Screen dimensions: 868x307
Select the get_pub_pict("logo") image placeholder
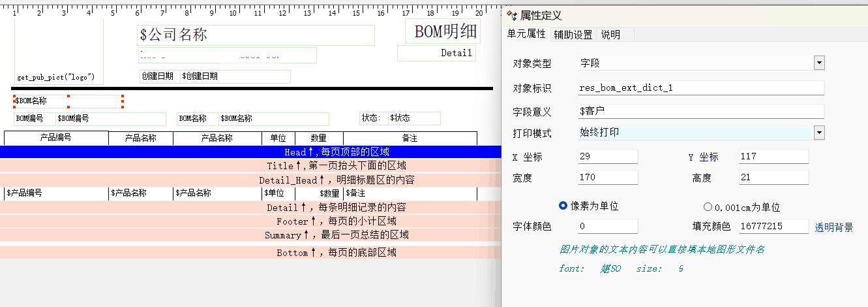(x=56, y=77)
